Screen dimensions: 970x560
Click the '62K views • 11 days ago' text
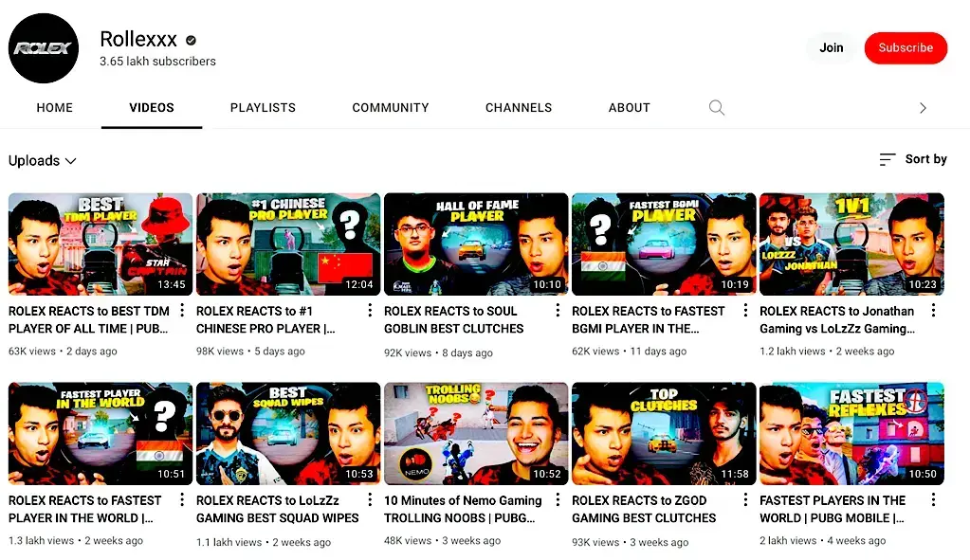(x=630, y=352)
